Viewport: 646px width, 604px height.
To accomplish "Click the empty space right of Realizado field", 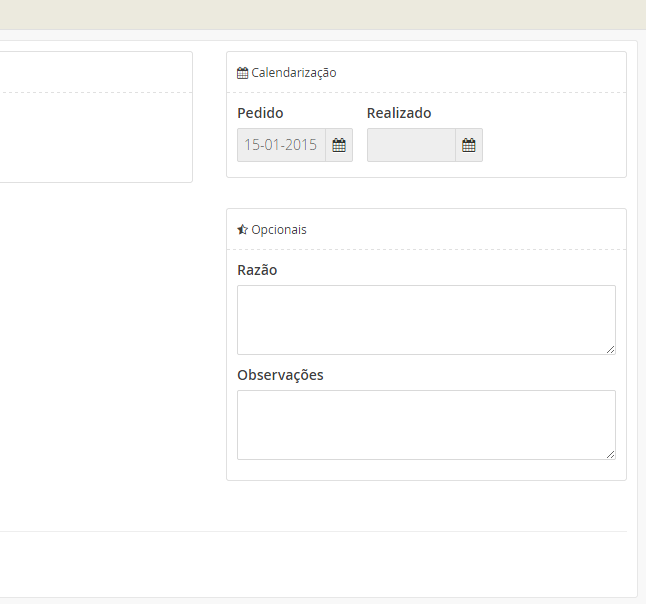I will click(x=553, y=145).
